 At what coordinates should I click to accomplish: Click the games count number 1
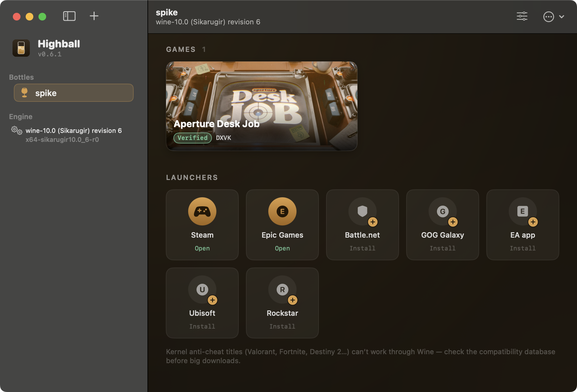(204, 49)
